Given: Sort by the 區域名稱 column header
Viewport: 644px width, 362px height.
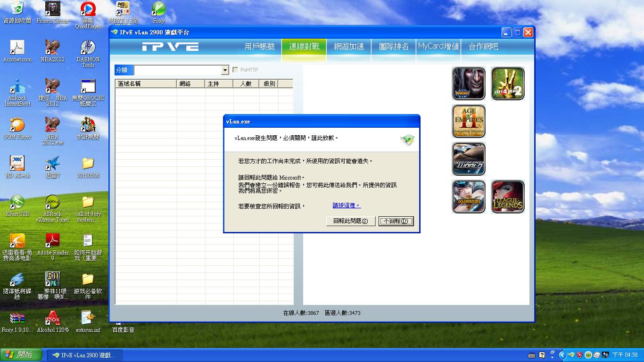Looking at the screenshot, I should click(x=146, y=83).
